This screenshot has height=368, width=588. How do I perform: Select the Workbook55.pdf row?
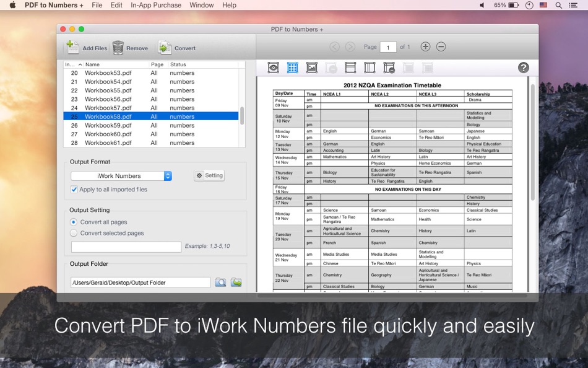pyautogui.click(x=151, y=90)
